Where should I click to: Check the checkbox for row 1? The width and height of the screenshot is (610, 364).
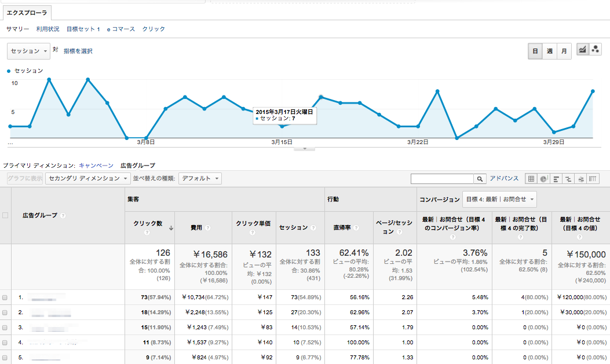click(x=5, y=297)
